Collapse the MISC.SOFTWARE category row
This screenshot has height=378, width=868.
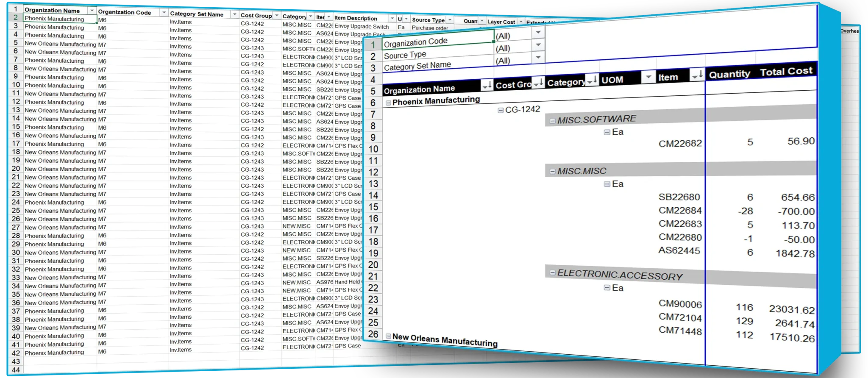[552, 121]
